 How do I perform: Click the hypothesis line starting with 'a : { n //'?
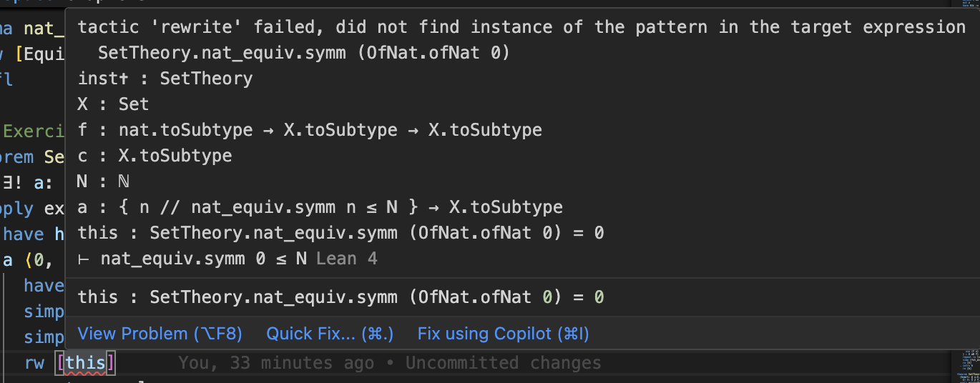(320, 207)
